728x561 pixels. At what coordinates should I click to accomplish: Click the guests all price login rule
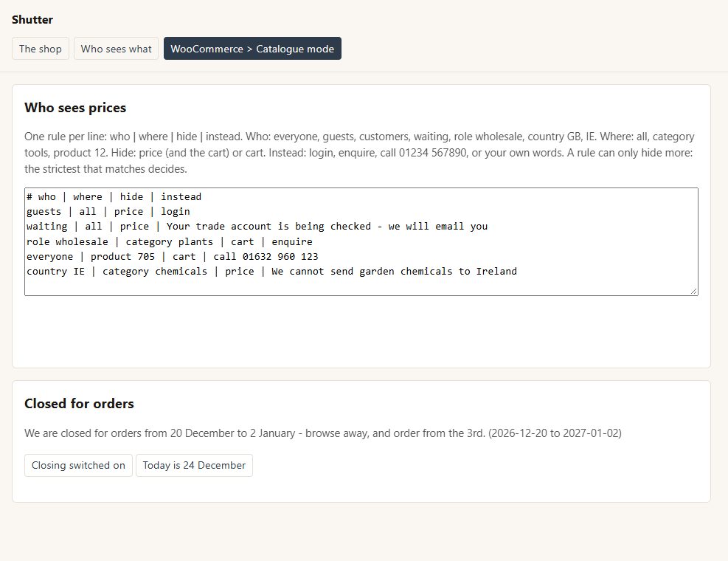pos(108,211)
